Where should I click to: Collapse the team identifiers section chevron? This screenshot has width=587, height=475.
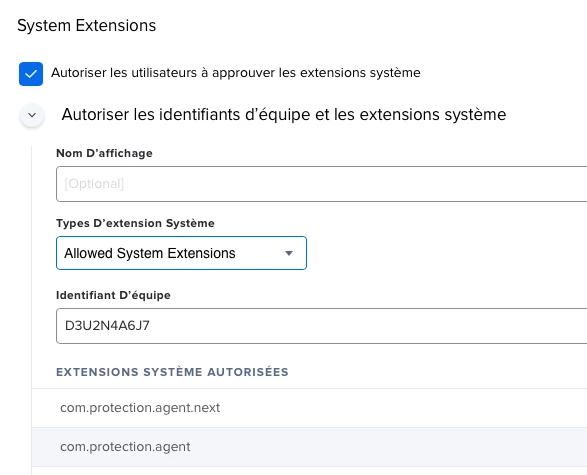tap(32, 115)
